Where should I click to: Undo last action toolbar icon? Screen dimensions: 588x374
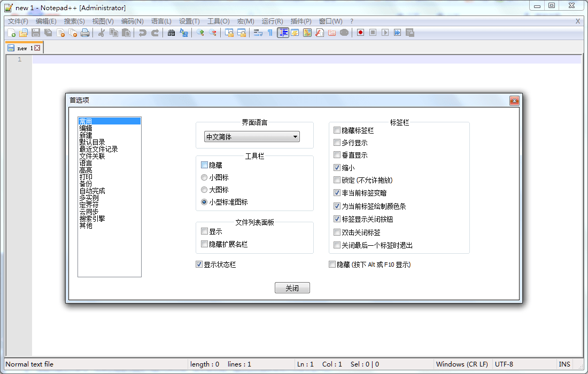pos(142,33)
